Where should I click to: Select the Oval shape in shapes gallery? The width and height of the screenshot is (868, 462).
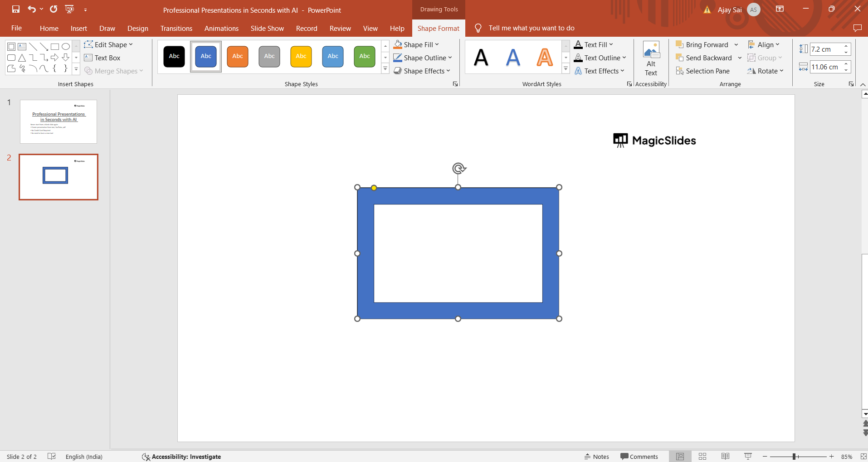coord(66,47)
